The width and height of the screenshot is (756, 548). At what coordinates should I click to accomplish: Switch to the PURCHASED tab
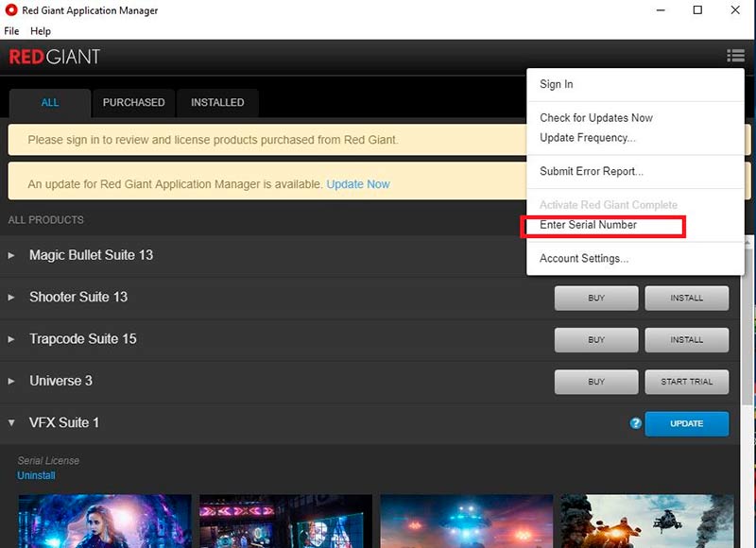point(133,103)
